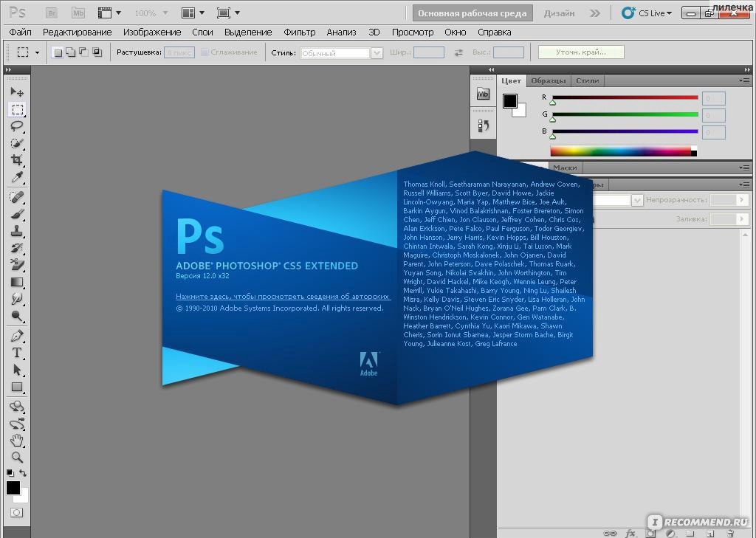Click the foreground color swatch in Color panel
The width and height of the screenshot is (756, 538).
tap(510, 101)
